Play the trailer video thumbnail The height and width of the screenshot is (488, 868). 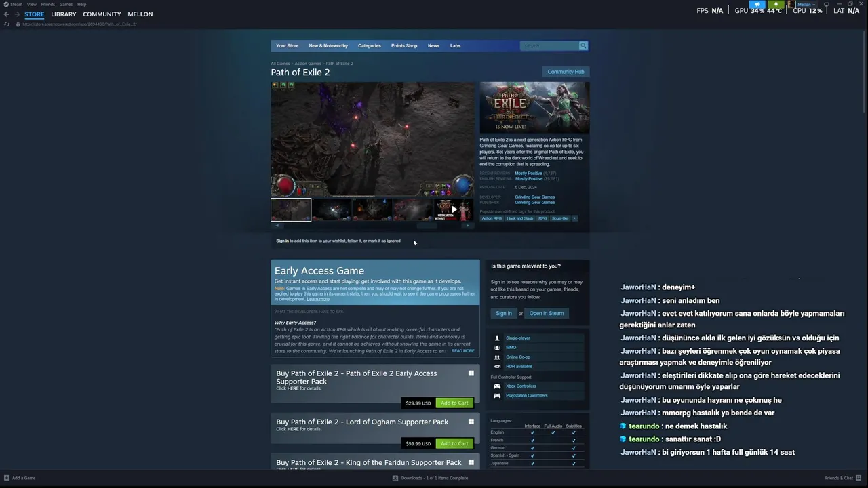click(x=454, y=210)
